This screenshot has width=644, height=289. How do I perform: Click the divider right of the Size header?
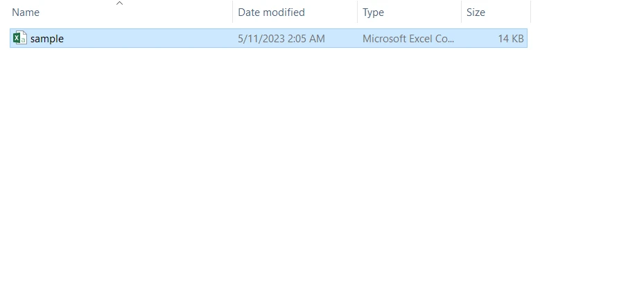[x=530, y=12]
